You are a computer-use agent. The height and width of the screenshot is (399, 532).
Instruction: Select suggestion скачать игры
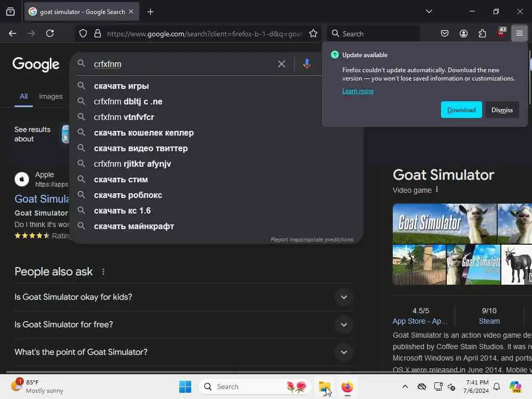point(217,86)
